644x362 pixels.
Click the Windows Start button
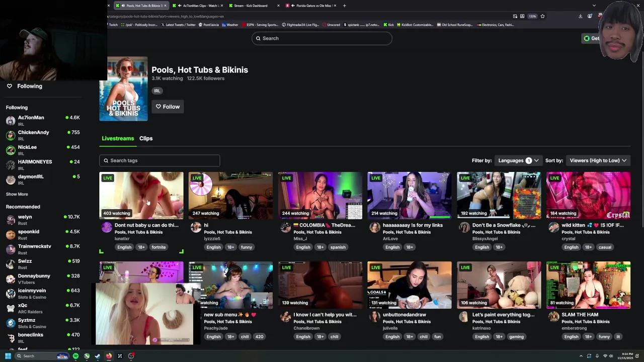point(8,356)
